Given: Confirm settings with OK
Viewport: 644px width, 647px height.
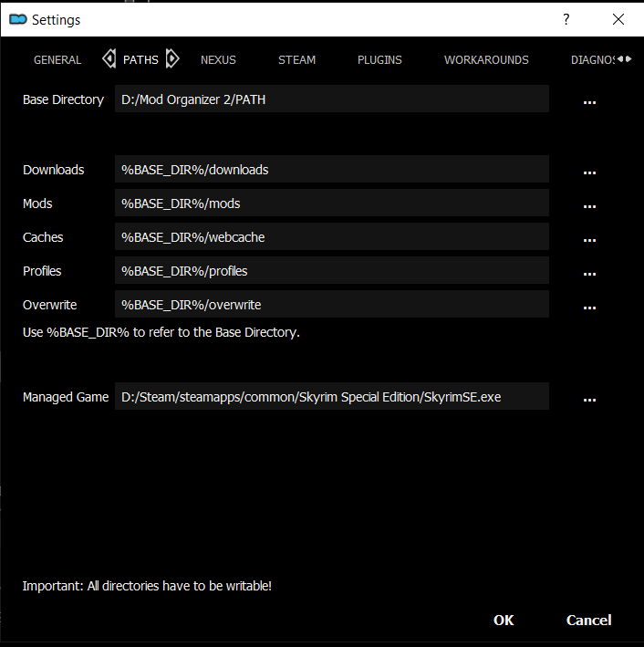Looking at the screenshot, I should tap(504, 620).
